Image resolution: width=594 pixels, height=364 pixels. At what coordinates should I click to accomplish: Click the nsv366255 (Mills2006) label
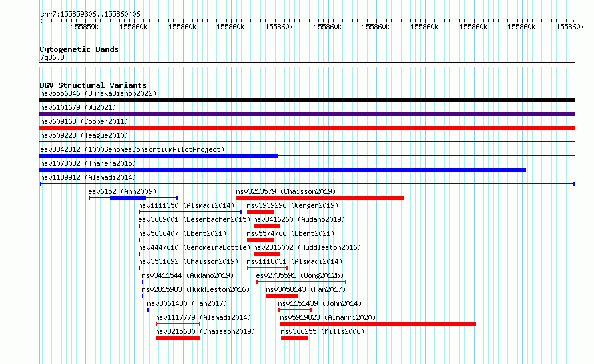point(322,331)
